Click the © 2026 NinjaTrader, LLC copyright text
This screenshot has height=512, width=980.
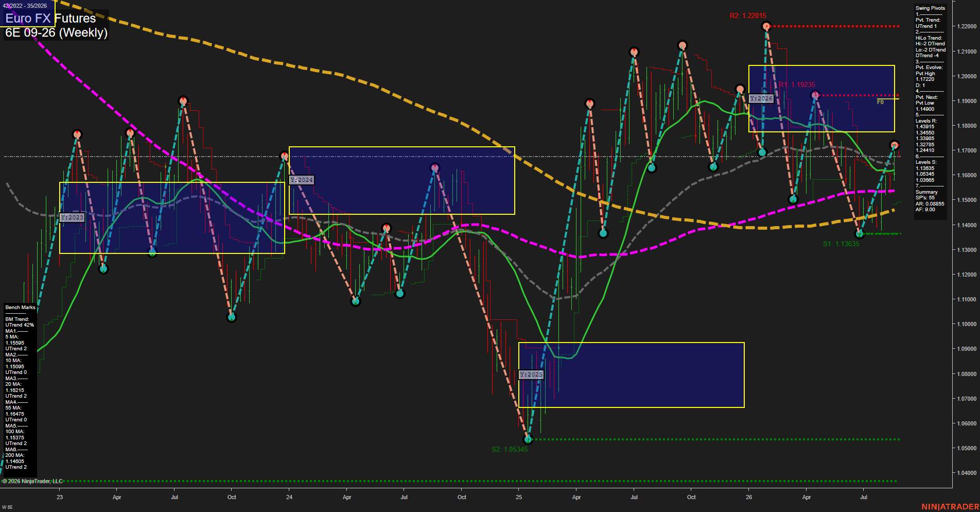32,481
